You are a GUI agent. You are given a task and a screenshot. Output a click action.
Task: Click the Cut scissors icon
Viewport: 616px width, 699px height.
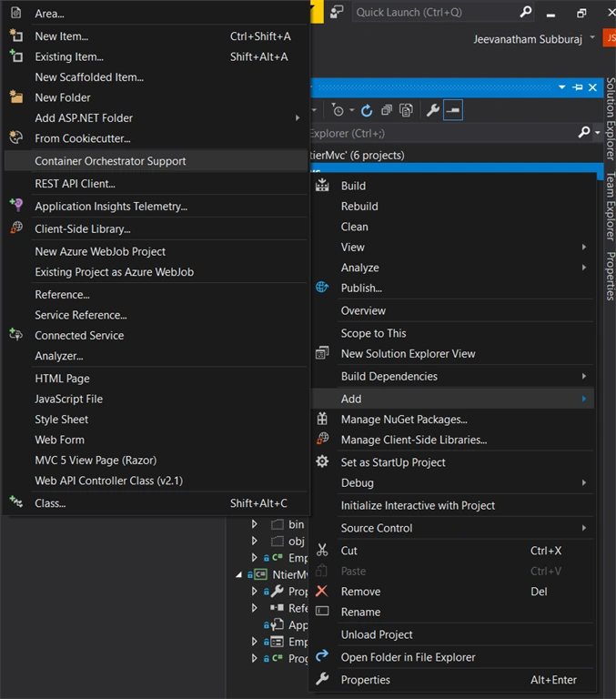(322, 550)
